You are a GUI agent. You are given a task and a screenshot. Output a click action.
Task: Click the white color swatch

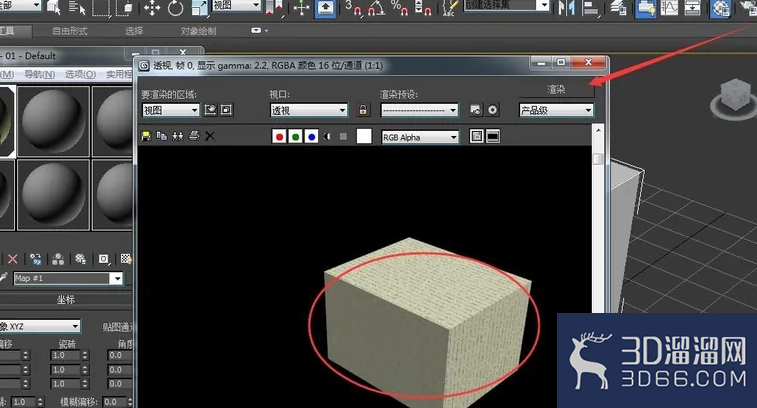364,136
